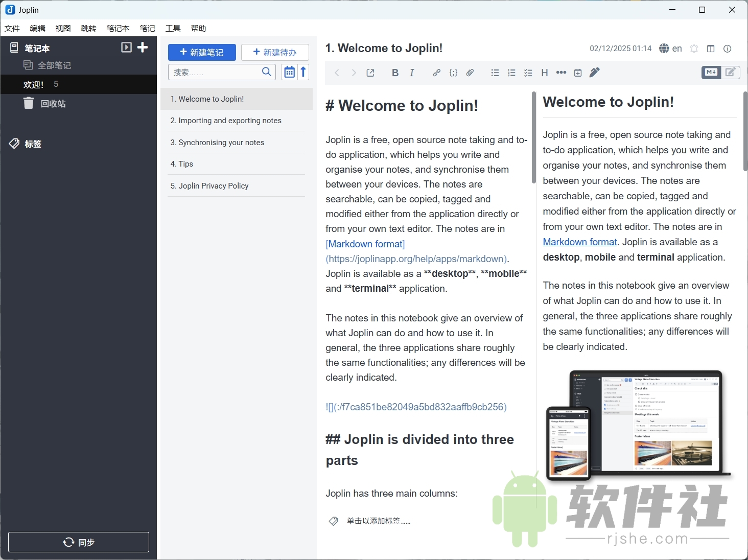Viewport: 748px width, 560px height.
Task: Insert a hyperlink using the link icon
Action: click(x=437, y=73)
